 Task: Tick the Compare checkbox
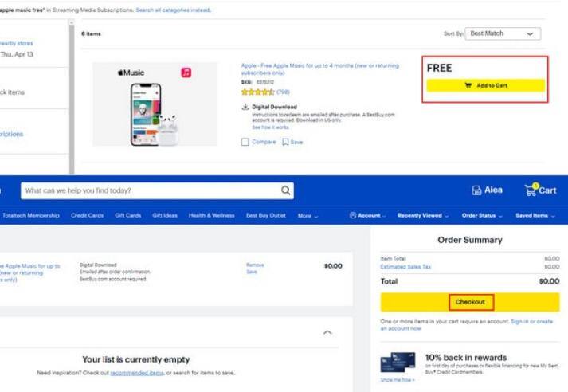click(x=245, y=143)
